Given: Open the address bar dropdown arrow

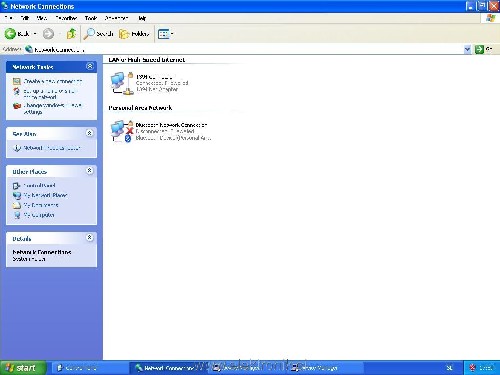Looking at the screenshot, I should click(x=467, y=50).
